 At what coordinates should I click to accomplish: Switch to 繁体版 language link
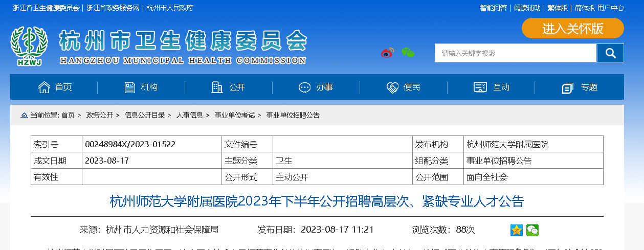point(558,8)
